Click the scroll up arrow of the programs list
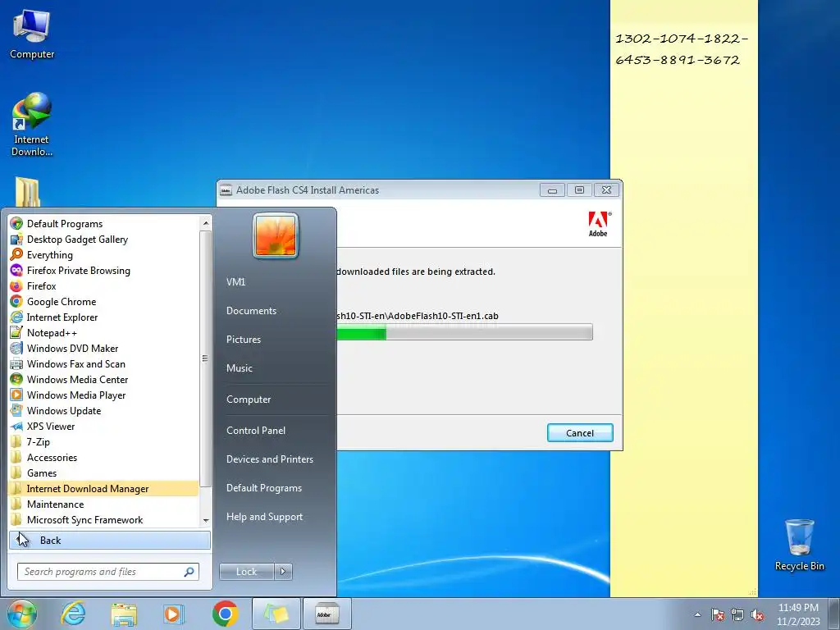 [x=206, y=223]
